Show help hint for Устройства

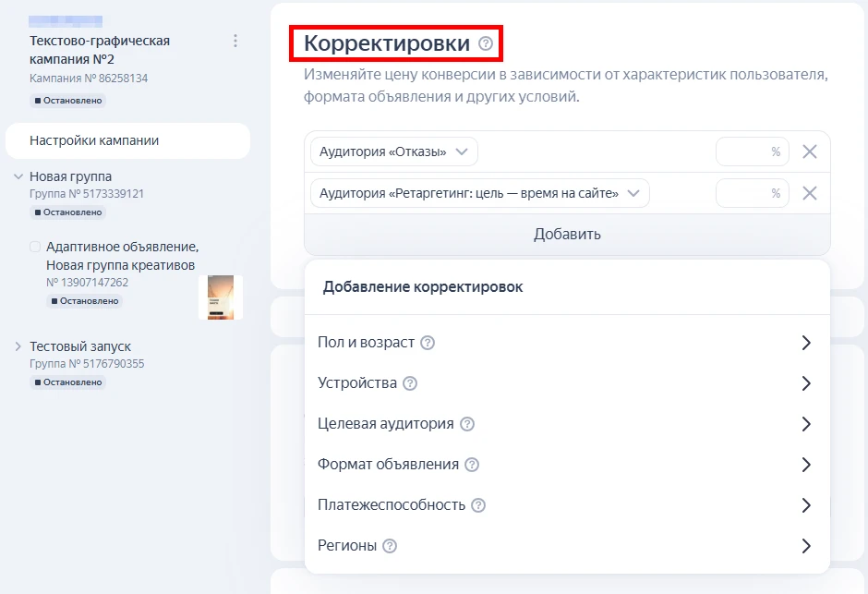tap(410, 383)
